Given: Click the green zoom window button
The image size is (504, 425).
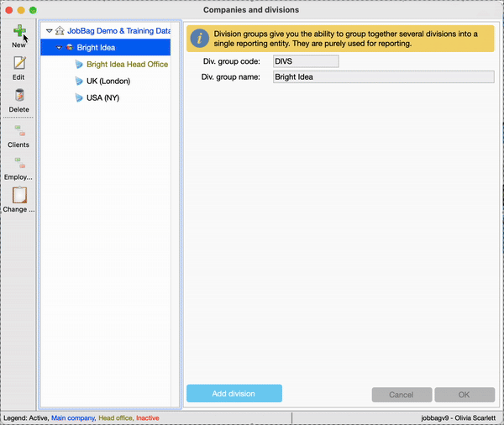Looking at the screenshot, I should (x=33, y=10).
